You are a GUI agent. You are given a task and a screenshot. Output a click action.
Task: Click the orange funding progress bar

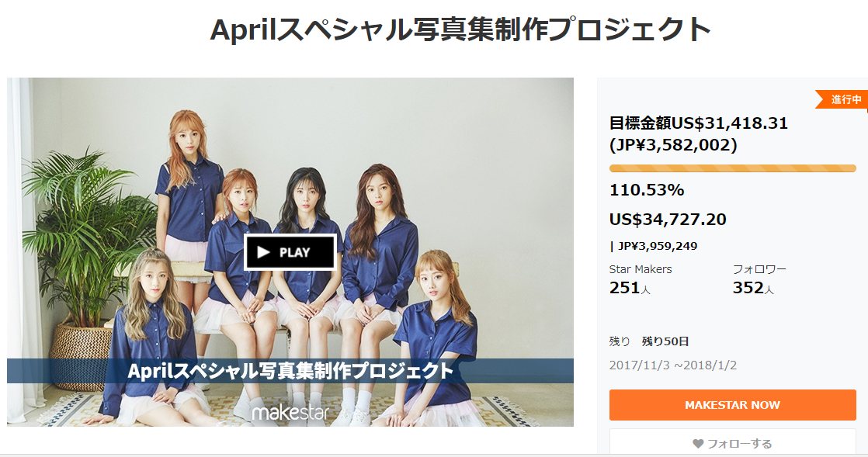[732, 168]
